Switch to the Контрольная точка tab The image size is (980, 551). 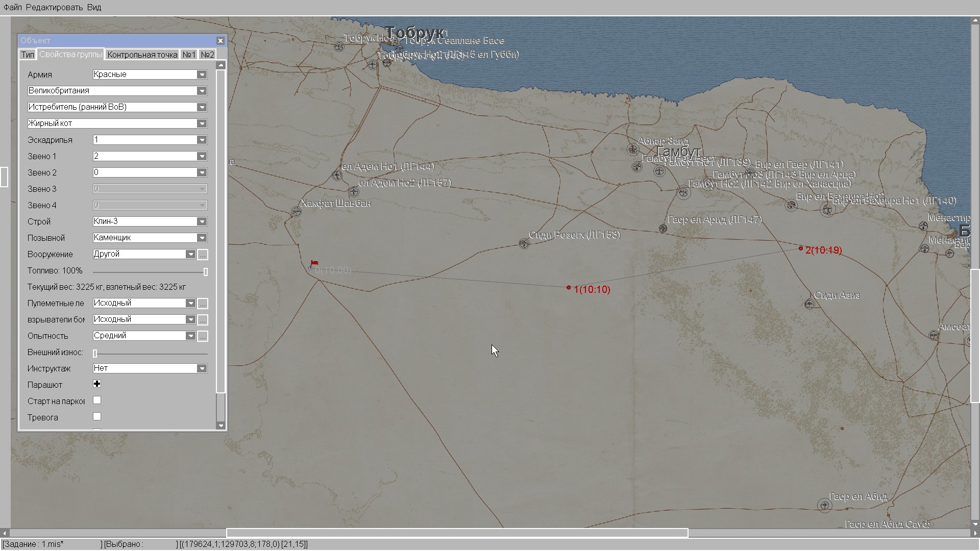pyautogui.click(x=142, y=55)
